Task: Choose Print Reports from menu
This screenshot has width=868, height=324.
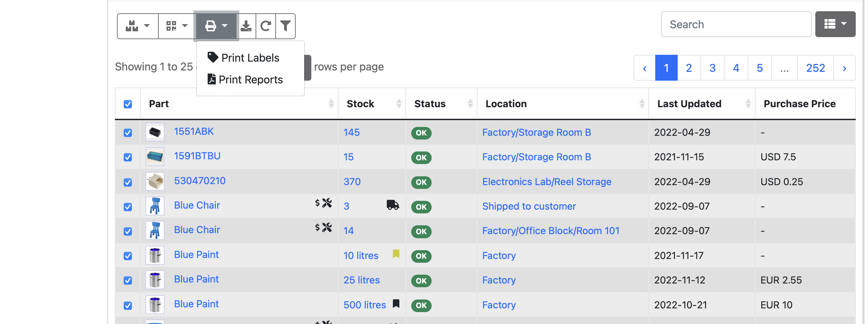Action: point(250,80)
